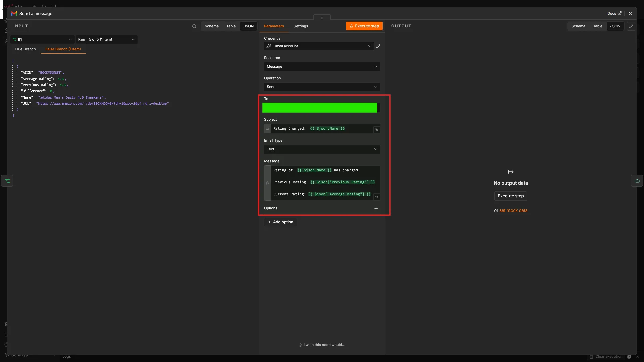Select JSON view in INPUT panel

point(249,26)
